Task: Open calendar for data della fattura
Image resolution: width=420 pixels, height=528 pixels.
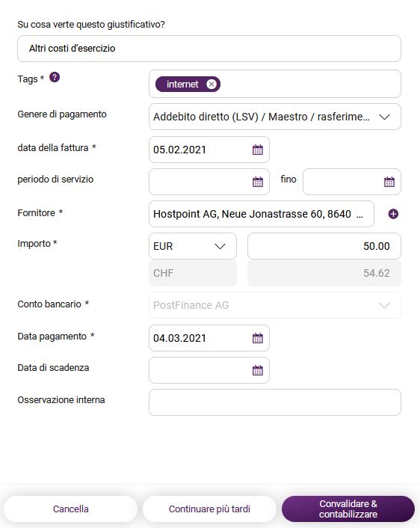Action: 257,150
